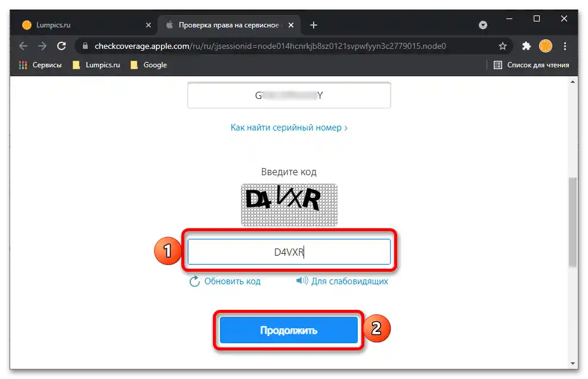
Task: Open the Extensions puzzle icon
Action: [x=527, y=46]
